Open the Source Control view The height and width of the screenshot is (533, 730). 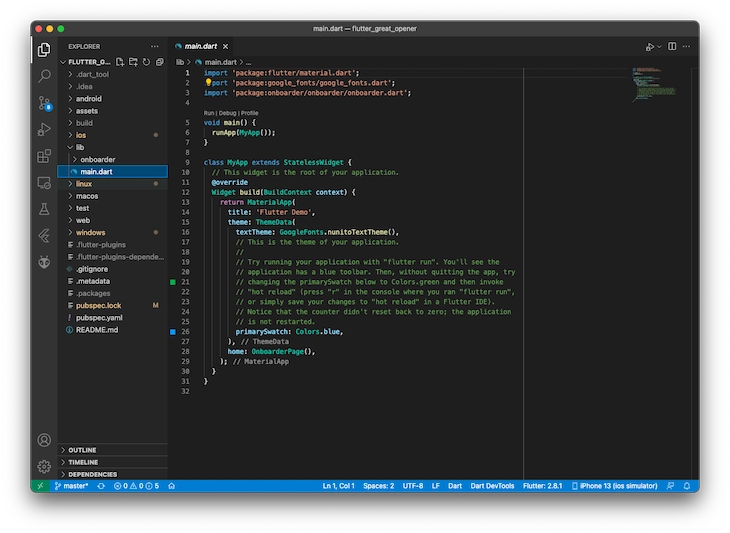[44, 103]
